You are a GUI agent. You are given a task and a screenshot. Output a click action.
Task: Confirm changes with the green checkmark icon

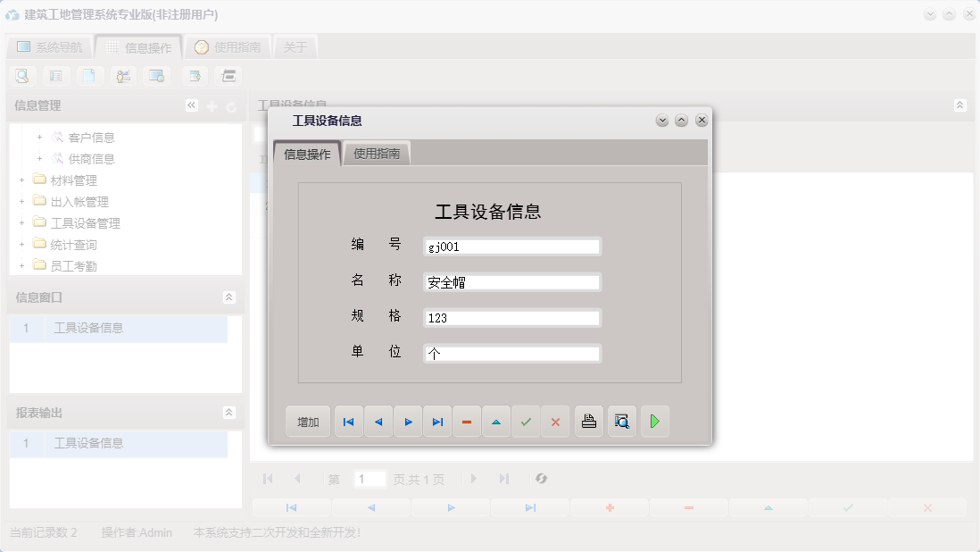coord(526,421)
